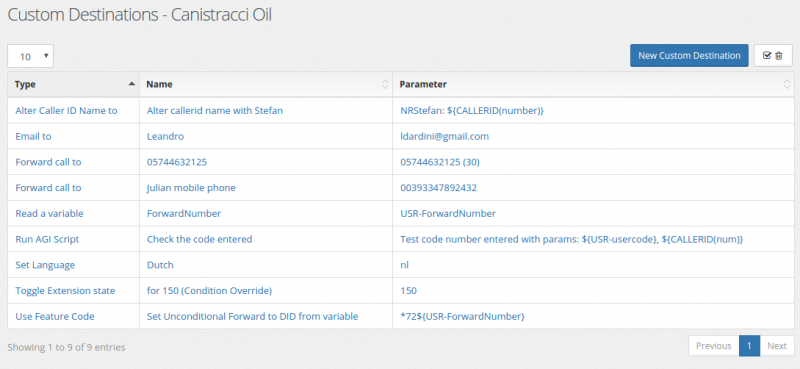
Task: Sort by Type column ascending arrow
Action: [132, 84]
